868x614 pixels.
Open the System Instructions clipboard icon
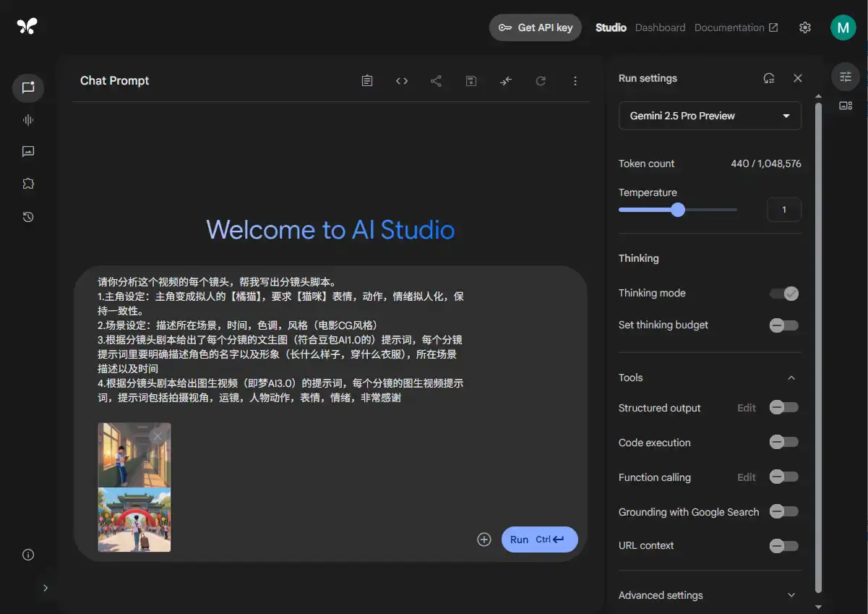coord(366,80)
